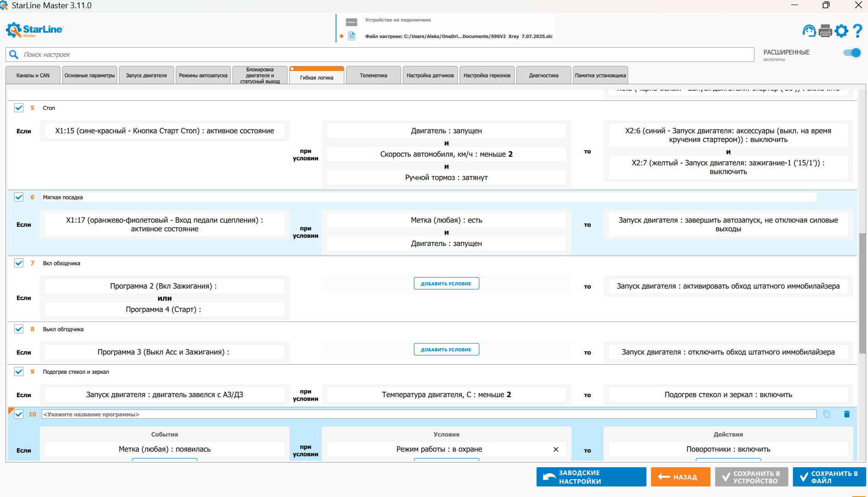Open help with the question mark icon
This screenshot has height=497, width=868.
(x=858, y=31)
